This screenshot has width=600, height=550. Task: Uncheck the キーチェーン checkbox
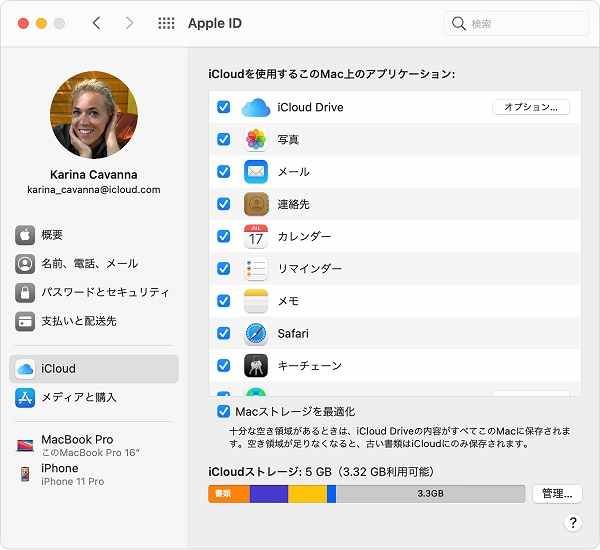point(223,366)
